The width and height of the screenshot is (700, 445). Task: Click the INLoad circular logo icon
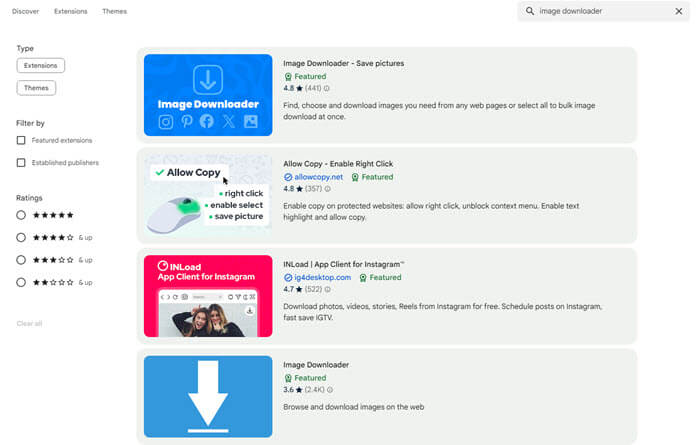[162, 266]
